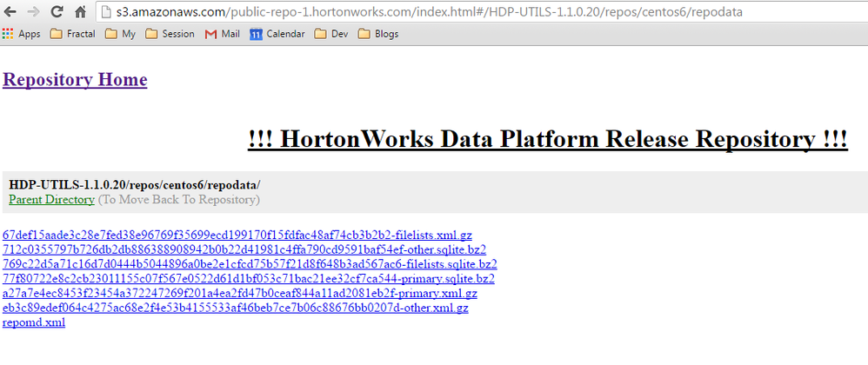Open the My bookmark folder
Screen dimensions: 868x365
coord(120,34)
